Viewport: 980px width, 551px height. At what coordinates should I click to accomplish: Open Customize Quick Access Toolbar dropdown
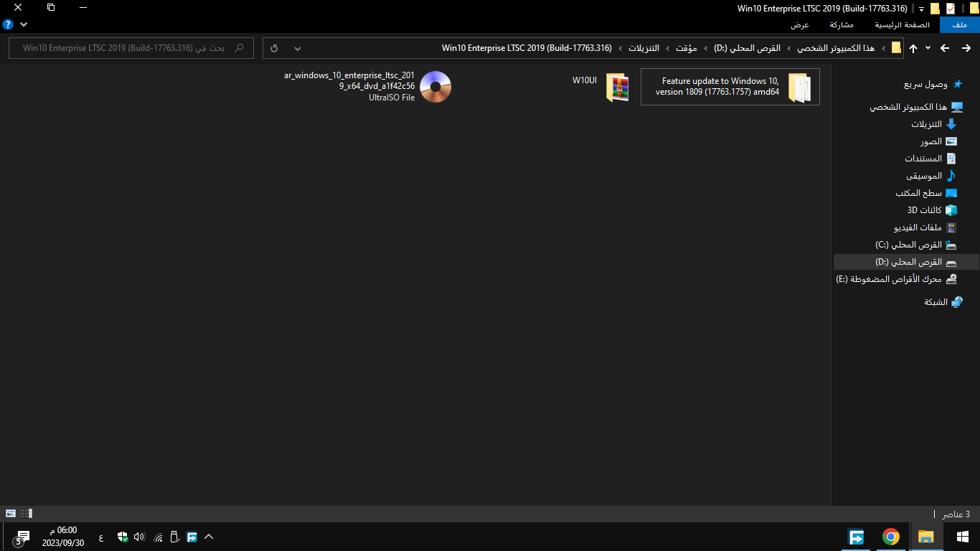(x=921, y=9)
